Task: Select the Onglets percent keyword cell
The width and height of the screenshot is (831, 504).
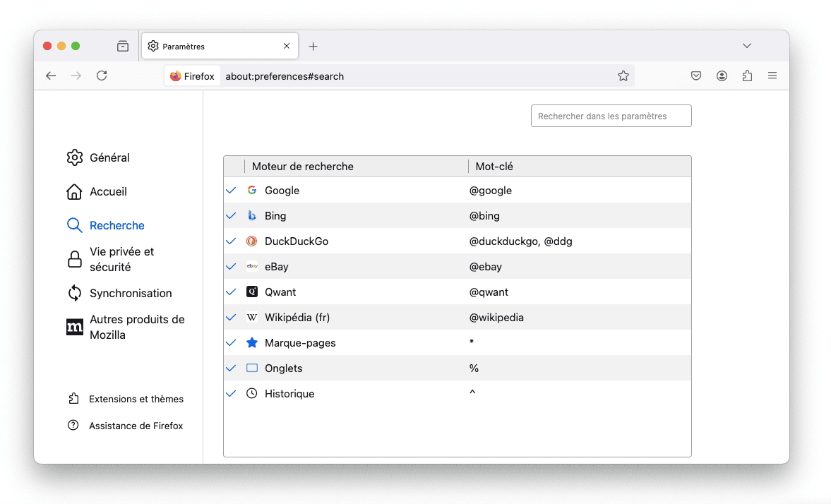Action: [474, 368]
